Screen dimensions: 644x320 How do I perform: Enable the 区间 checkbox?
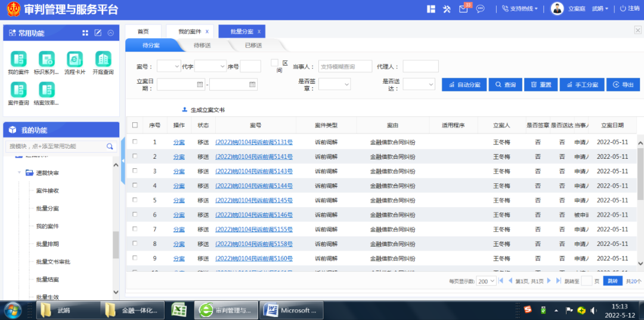coord(275,63)
